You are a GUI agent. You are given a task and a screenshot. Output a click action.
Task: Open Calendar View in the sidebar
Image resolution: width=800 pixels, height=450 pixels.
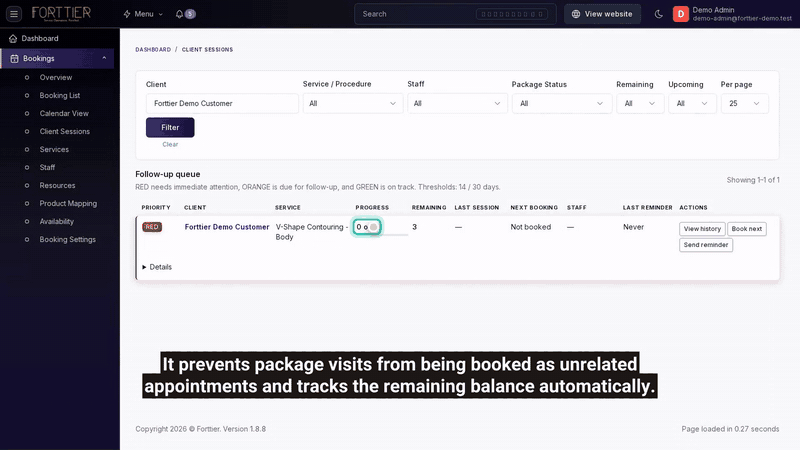[64, 113]
